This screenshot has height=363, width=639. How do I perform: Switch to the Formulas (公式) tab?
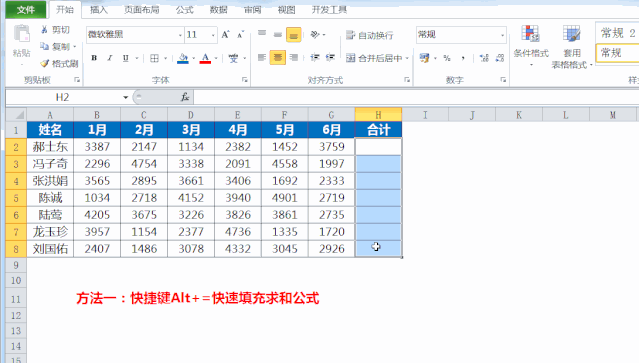click(x=184, y=10)
